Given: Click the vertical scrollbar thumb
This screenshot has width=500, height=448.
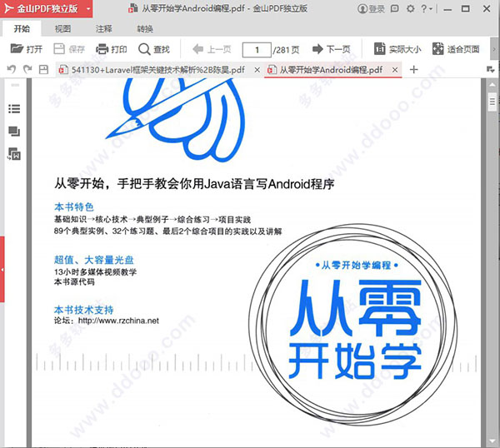Looking at the screenshot, I should click(x=492, y=102).
